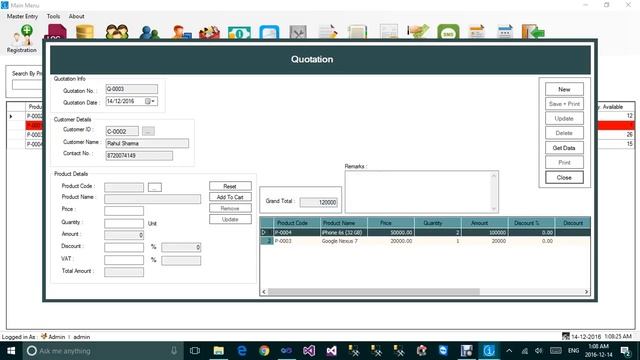The height and width of the screenshot is (360, 640).
Task: Click the cart grid scroll left arrow
Action: click(x=264, y=291)
